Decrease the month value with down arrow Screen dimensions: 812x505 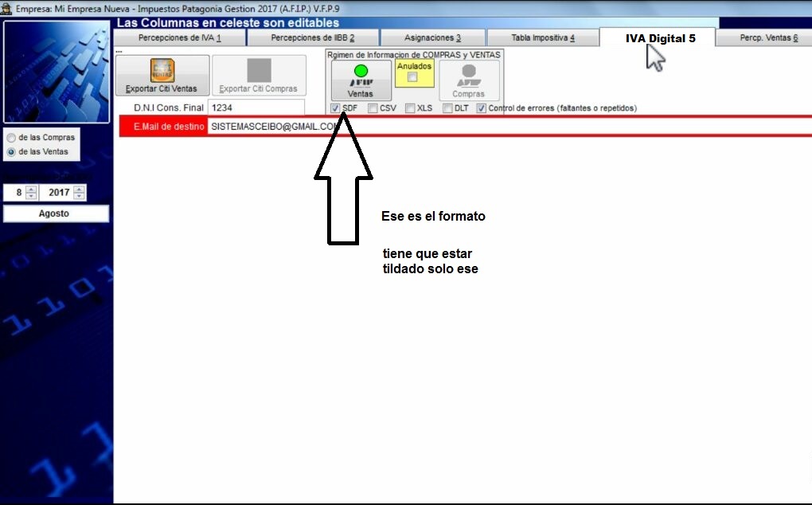[31, 196]
